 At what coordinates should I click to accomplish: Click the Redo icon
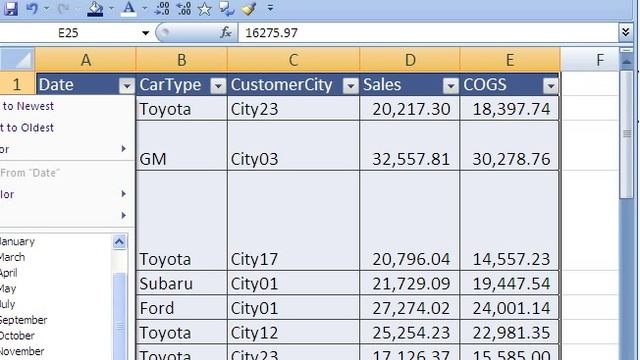(63, 8)
